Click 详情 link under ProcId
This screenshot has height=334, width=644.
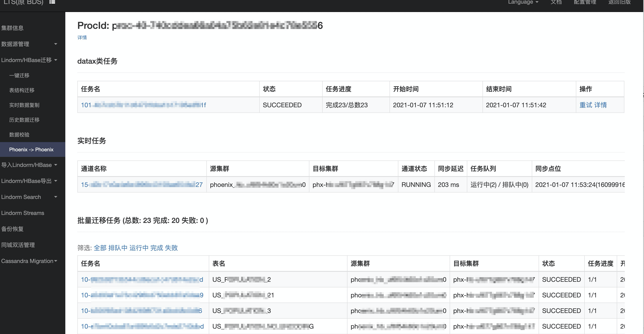tap(82, 37)
